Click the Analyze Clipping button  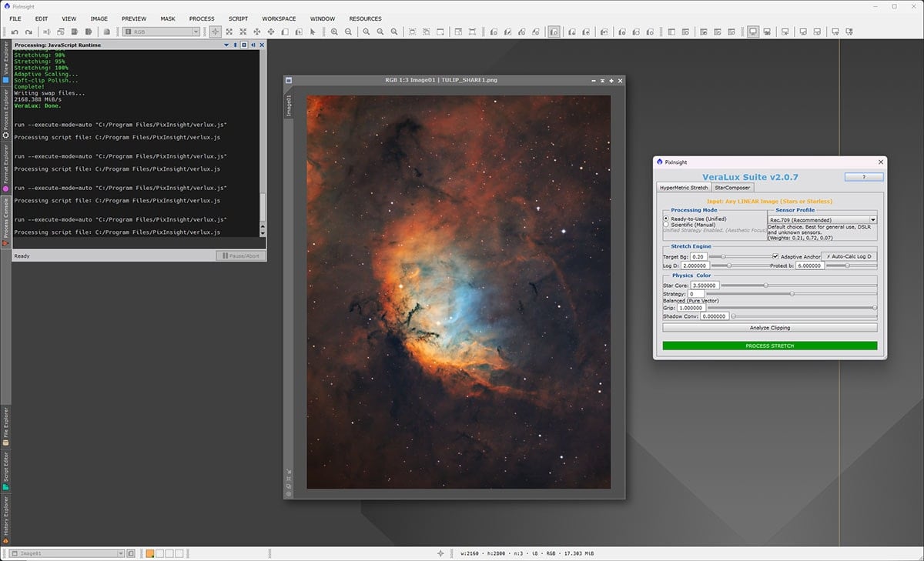click(769, 328)
